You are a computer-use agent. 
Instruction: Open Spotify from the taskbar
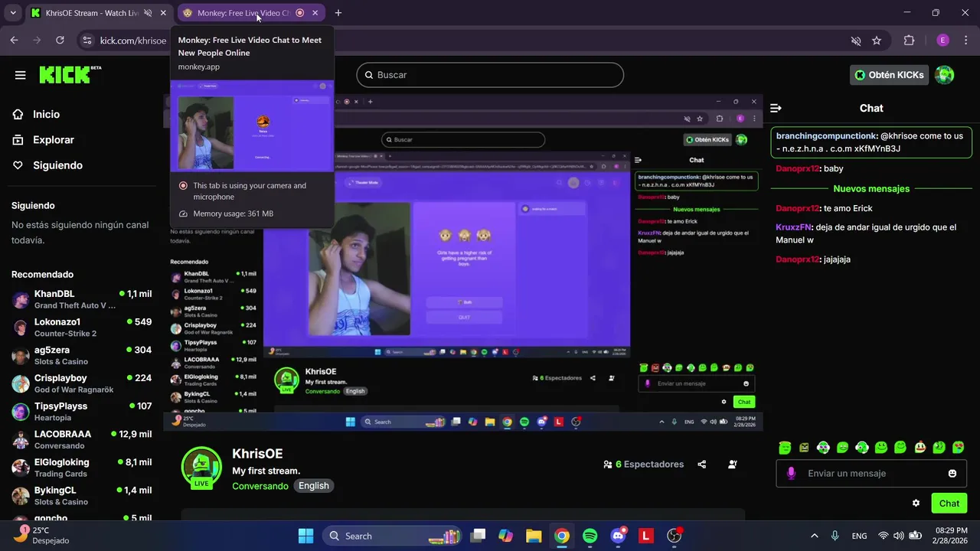click(x=590, y=536)
